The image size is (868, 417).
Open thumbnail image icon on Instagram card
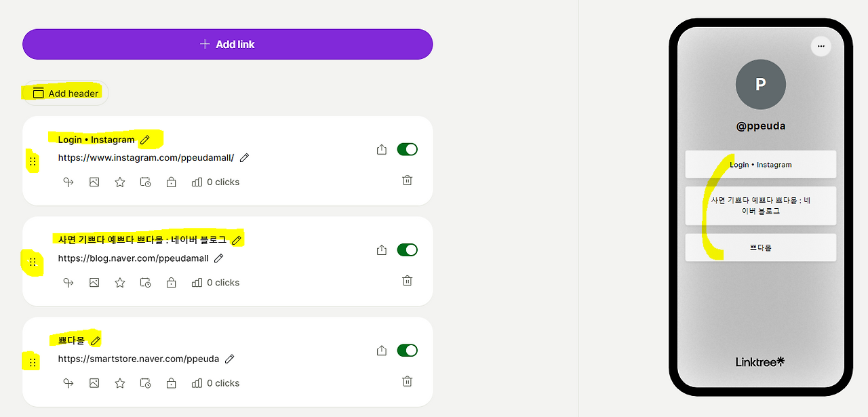click(94, 182)
